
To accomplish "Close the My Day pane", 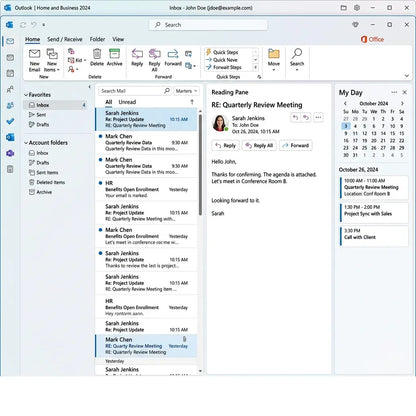I will click(405, 92).
